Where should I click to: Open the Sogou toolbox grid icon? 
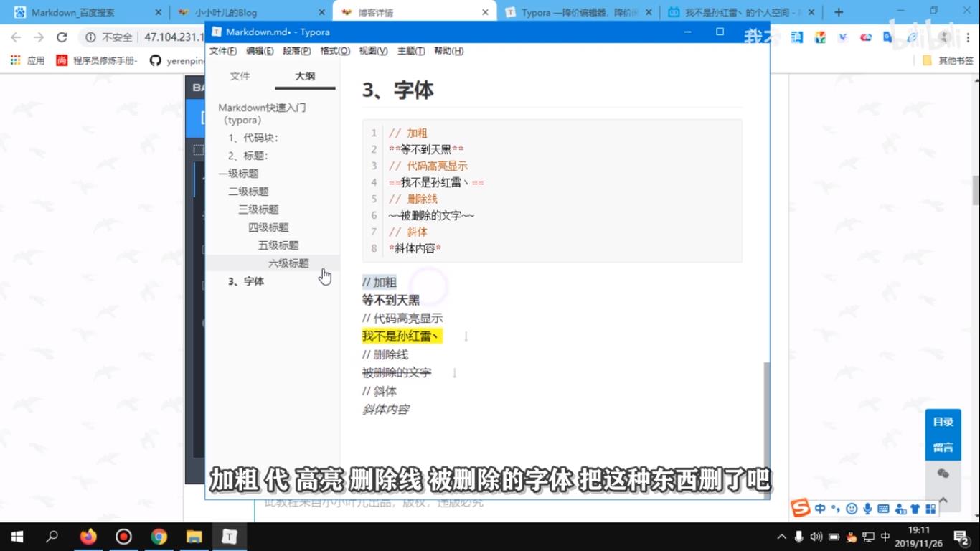930,509
